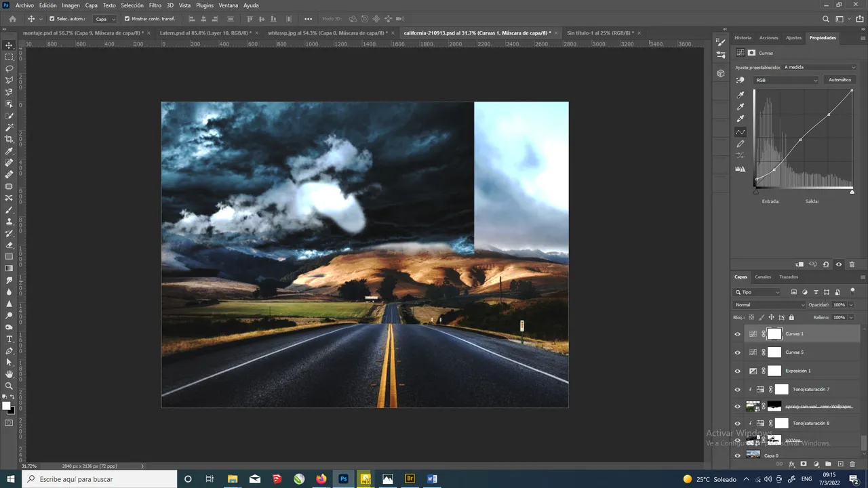
Task: Lock all on the layer
Action: pos(791,317)
